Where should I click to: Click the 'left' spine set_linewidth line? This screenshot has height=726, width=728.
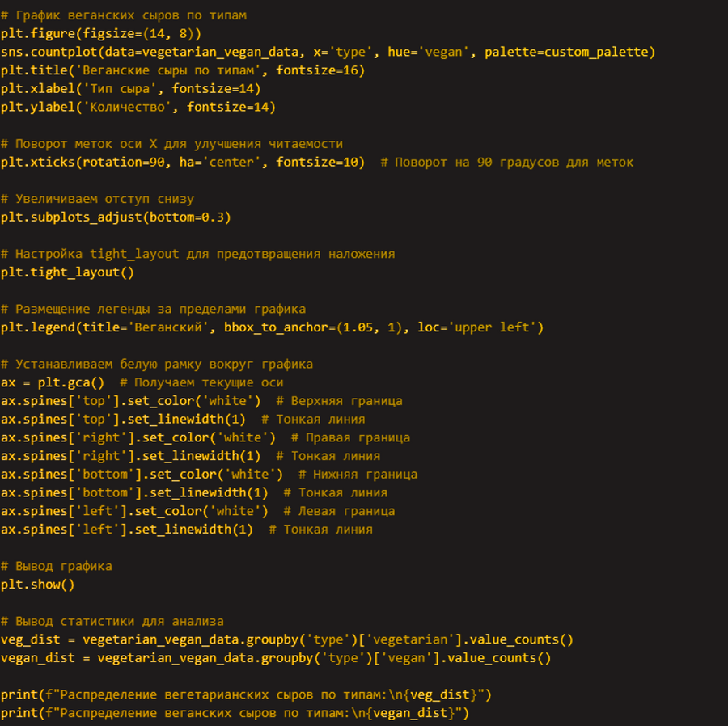pyautogui.click(x=126, y=530)
